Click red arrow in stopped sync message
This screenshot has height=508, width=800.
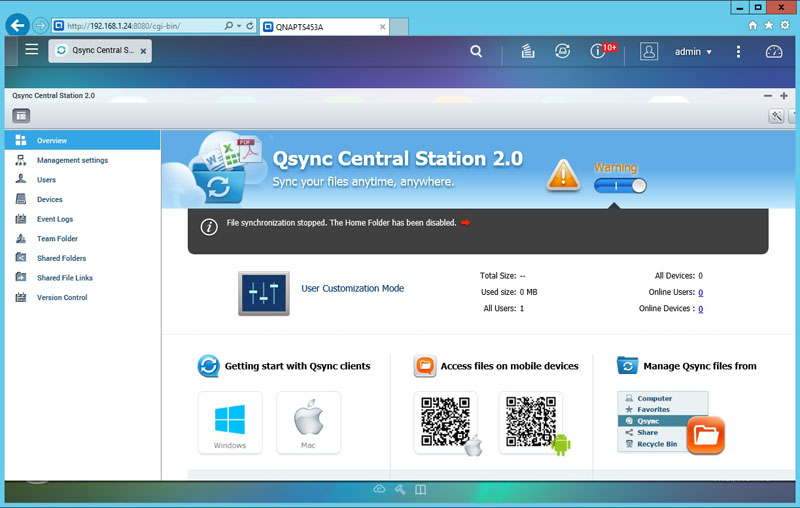click(x=465, y=223)
